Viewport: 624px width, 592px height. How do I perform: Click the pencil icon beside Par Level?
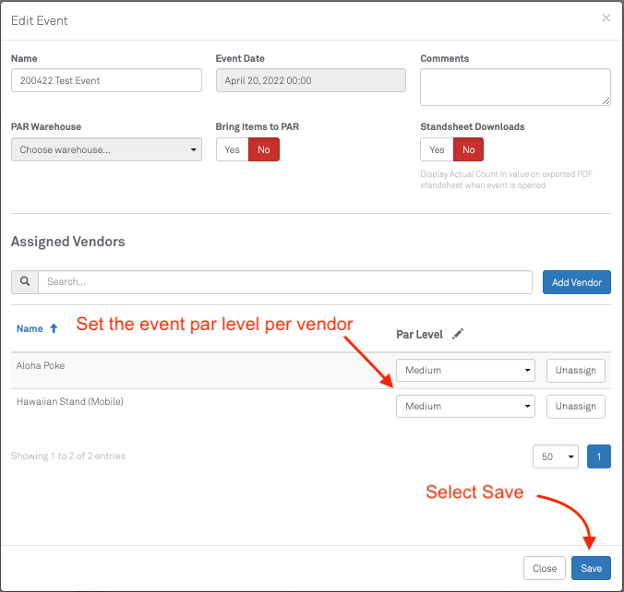458,334
